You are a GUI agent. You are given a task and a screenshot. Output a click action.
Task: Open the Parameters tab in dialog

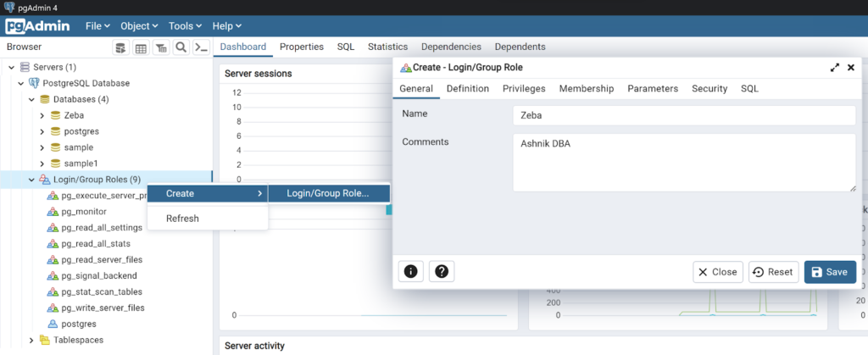click(x=653, y=88)
